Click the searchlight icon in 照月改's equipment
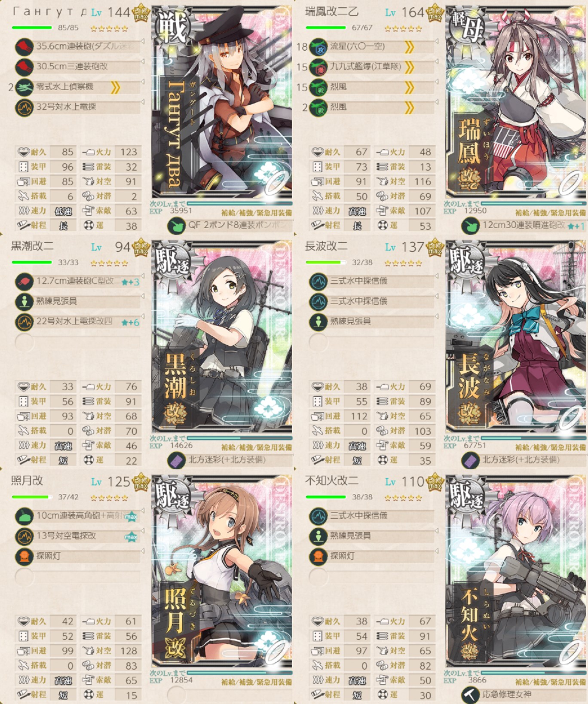 pyautogui.click(x=24, y=557)
